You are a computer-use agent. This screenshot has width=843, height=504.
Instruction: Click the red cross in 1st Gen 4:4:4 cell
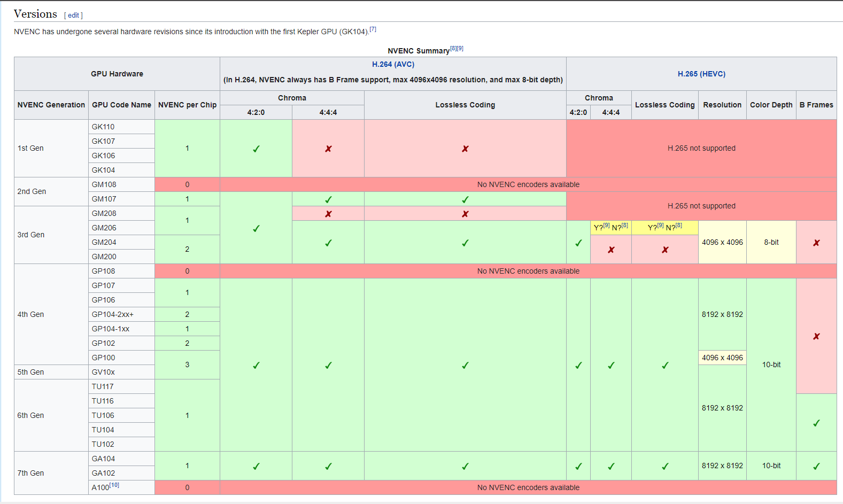pos(328,149)
